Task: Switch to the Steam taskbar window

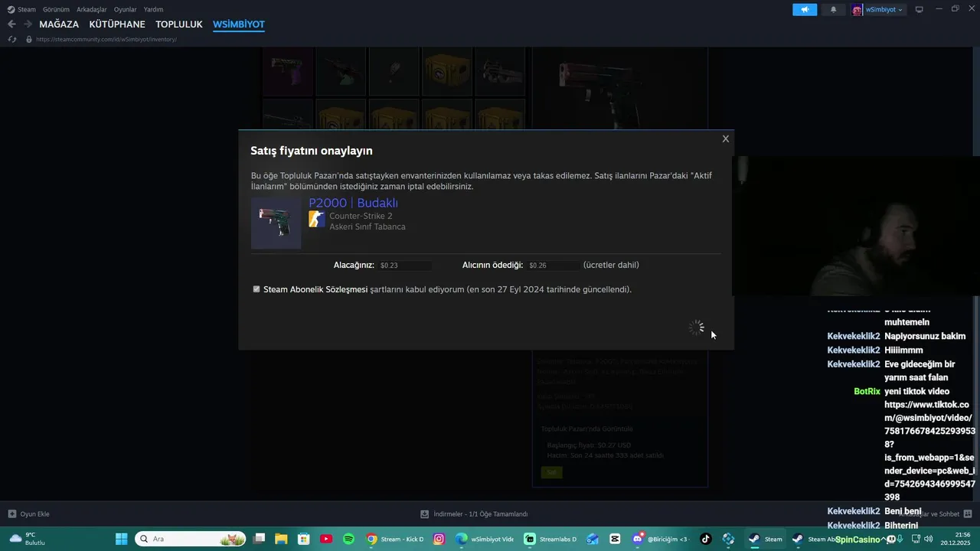Action: [x=765, y=539]
